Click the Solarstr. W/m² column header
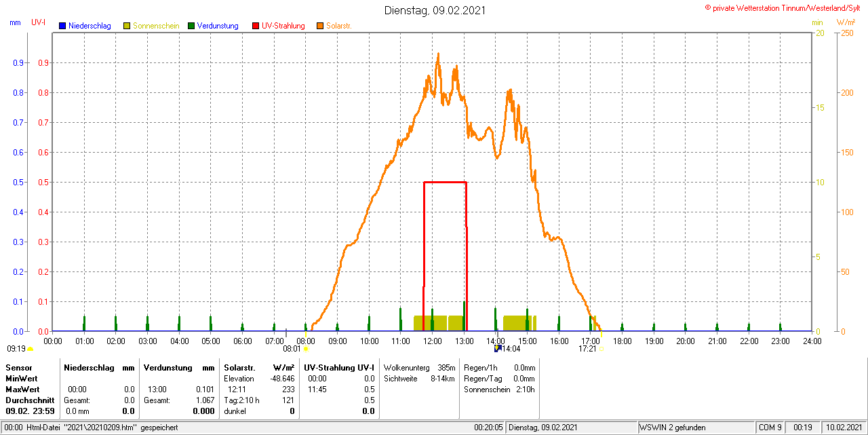This screenshot has width=868, height=435. click(x=259, y=367)
